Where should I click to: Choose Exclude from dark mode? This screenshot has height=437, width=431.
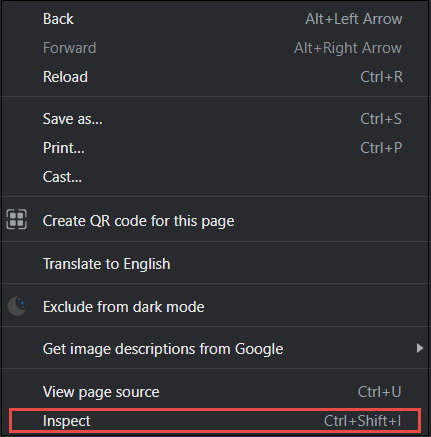pos(215,306)
